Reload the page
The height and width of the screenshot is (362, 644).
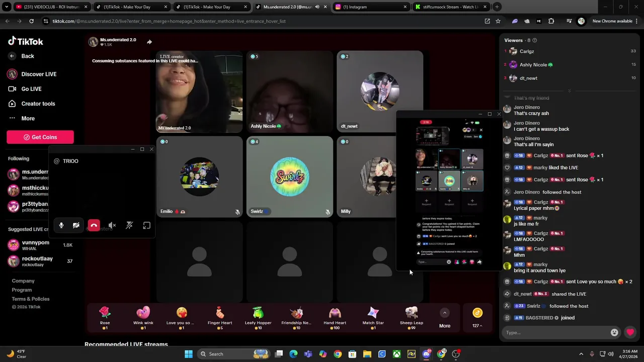click(x=31, y=21)
